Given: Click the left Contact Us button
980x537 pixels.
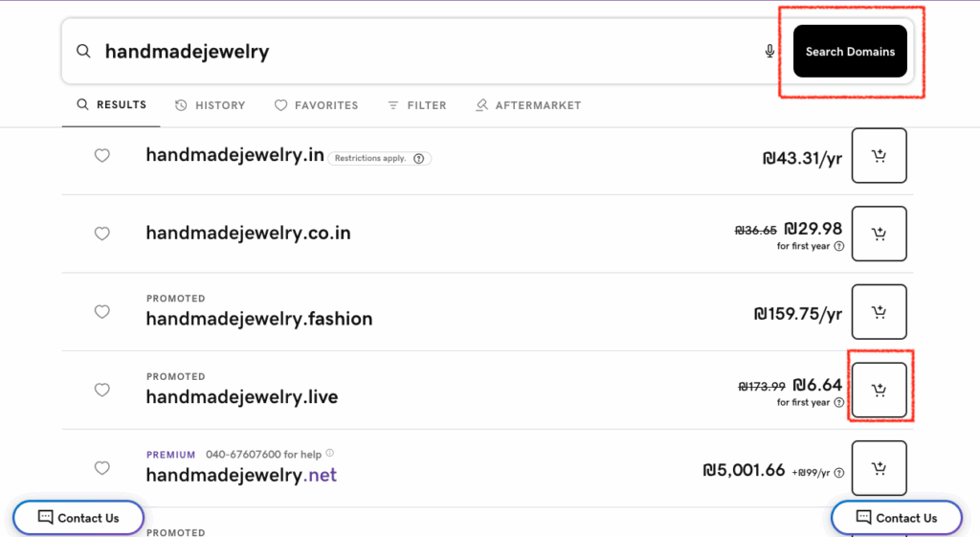Looking at the screenshot, I should (78, 518).
